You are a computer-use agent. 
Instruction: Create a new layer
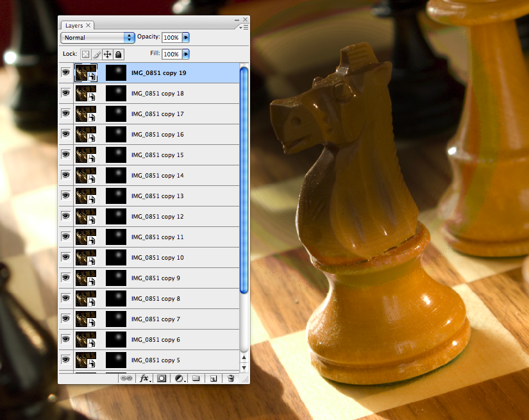(214, 378)
